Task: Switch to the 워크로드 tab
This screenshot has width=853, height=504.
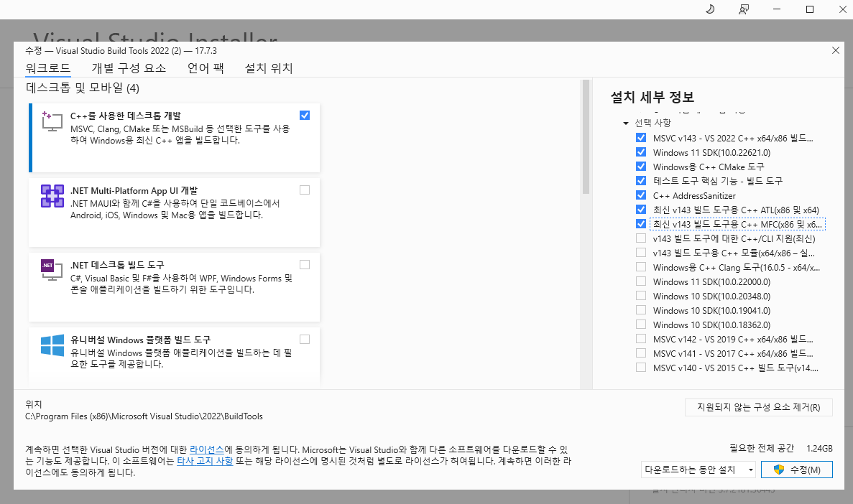Action: [x=48, y=68]
